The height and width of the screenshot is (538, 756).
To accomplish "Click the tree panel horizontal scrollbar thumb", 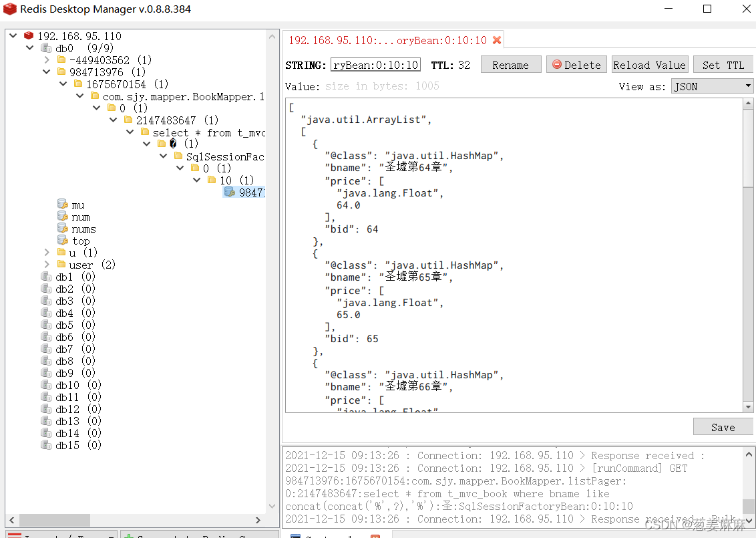I will [x=55, y=520].
